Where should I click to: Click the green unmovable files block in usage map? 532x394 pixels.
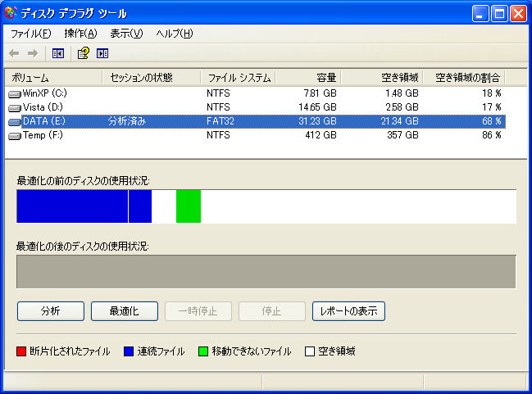click(x=189, y=206)
